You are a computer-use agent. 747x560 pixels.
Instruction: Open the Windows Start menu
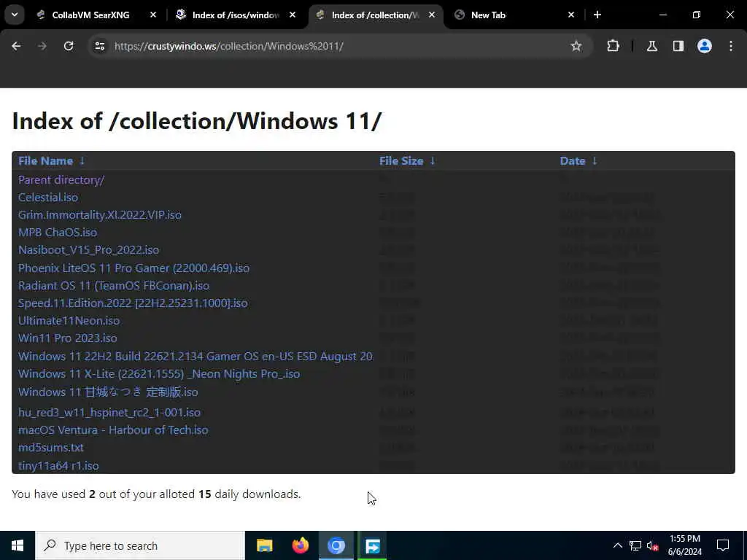[x=18, y=545]
